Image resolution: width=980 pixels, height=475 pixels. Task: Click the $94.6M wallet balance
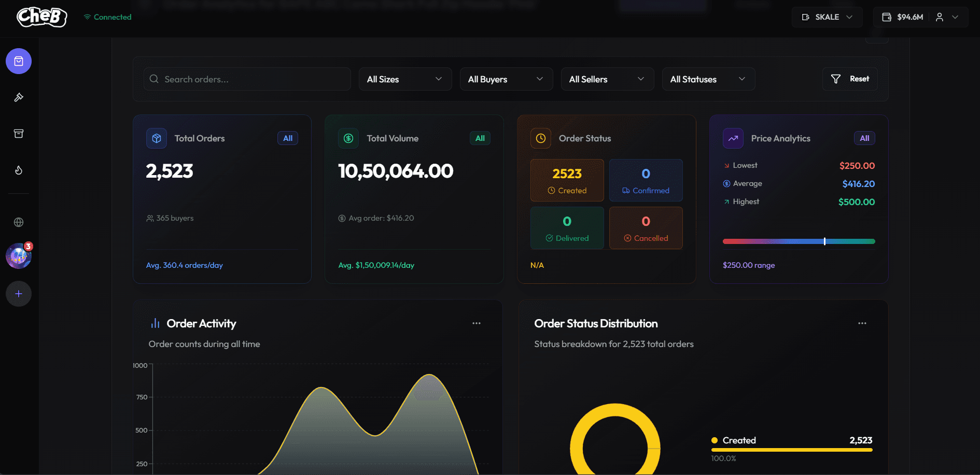pyautogui.click(x=910, y=17)
